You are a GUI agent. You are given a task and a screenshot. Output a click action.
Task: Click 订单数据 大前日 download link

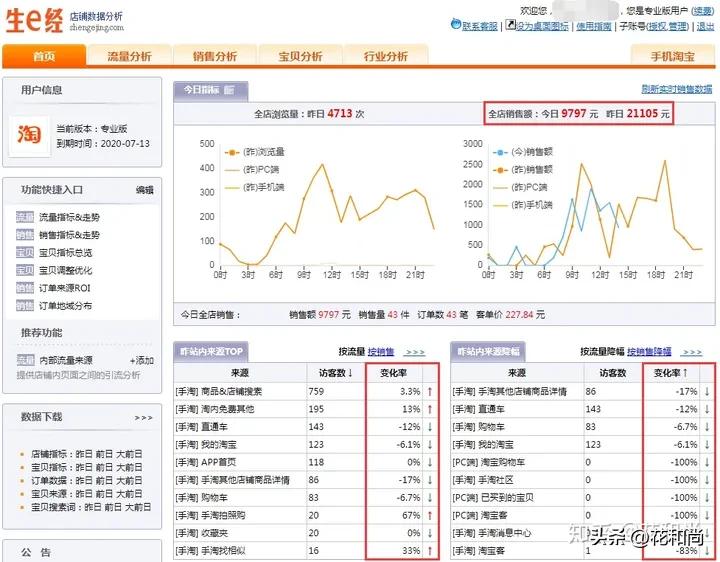(129, 481)
